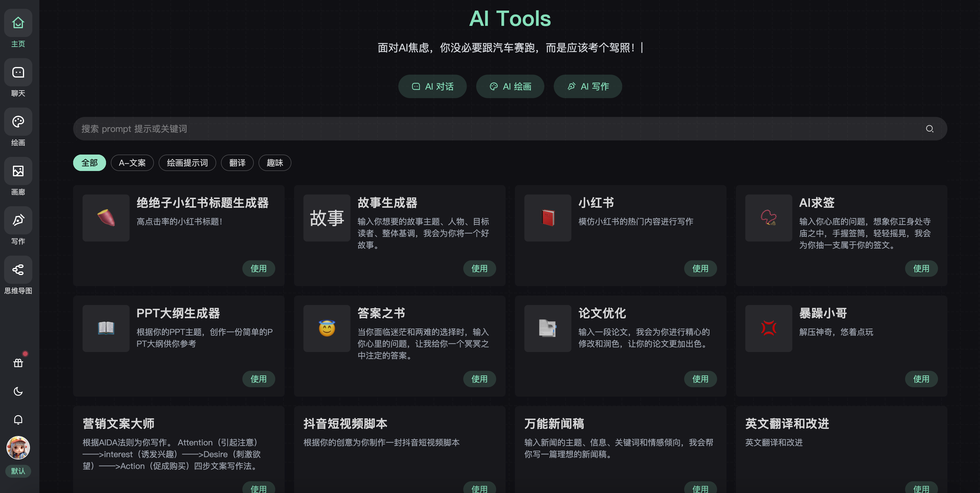
Task: Open the Chat (聊天) sidebar icon
Action: [x=18, y=73]
